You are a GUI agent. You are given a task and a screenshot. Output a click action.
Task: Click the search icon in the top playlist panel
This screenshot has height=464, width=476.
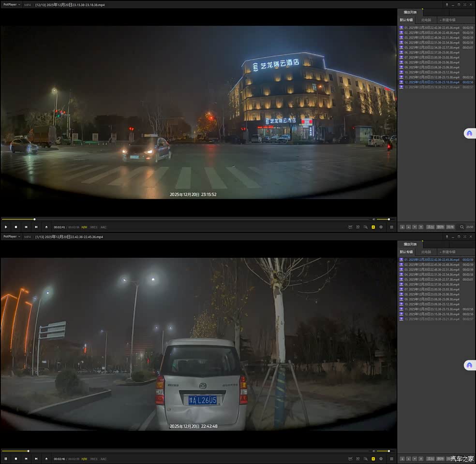[461, 227]
